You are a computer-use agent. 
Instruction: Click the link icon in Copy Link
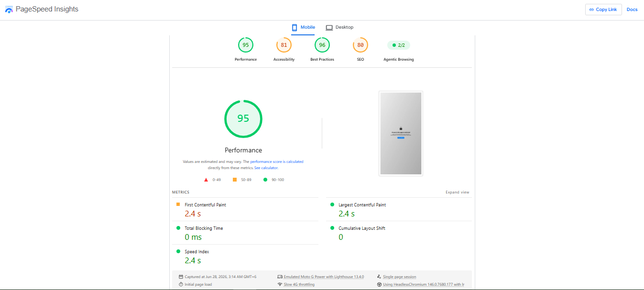(x=591, y=10)
